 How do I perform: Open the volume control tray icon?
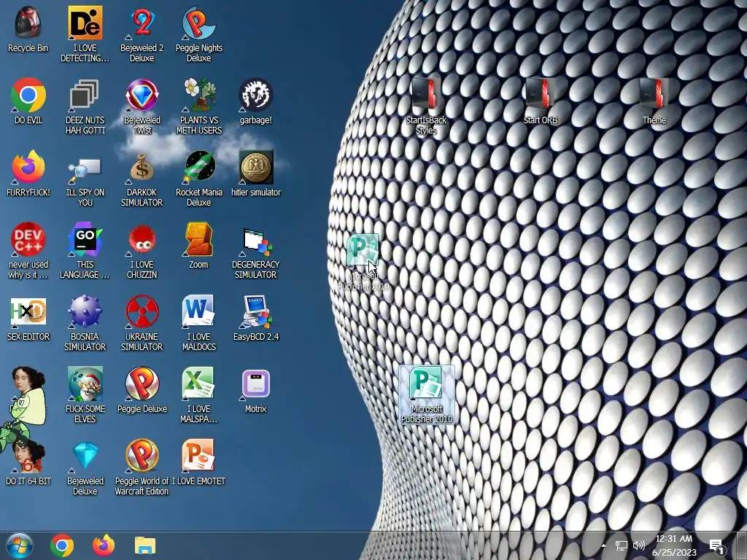point(639,545)
